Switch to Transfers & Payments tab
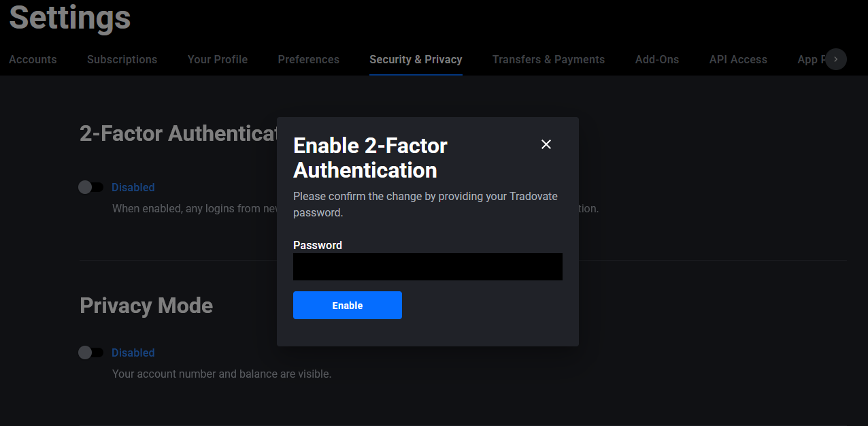The width and height of the screenshot is (868, 426). (548, 59)
